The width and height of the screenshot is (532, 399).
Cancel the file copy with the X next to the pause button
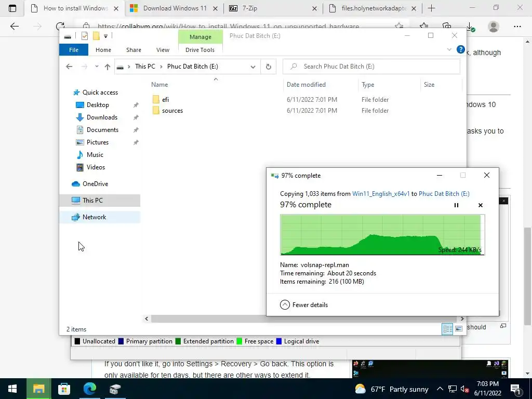pyautogui.click(x=481, y=205)
